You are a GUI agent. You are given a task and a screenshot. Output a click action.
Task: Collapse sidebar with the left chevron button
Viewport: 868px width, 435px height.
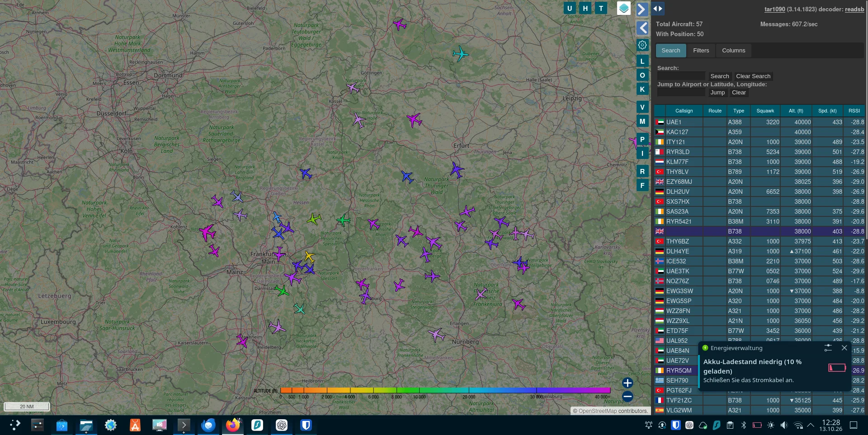[642, 28]
